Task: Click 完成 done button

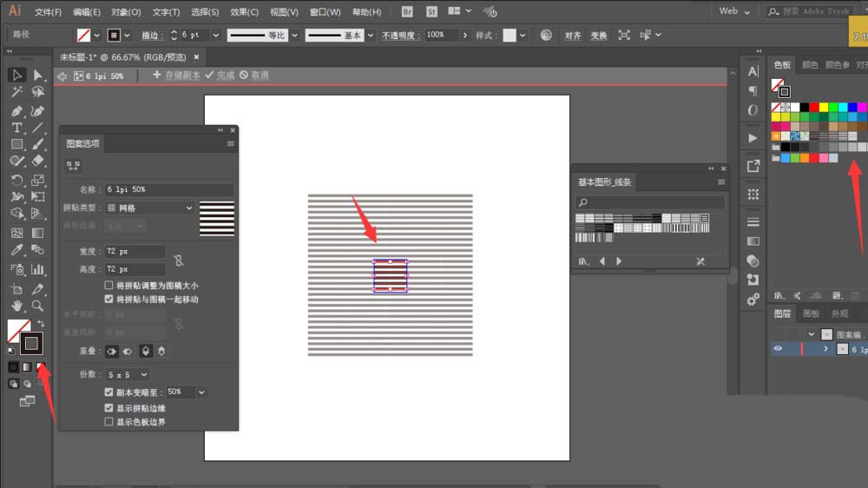Action: (220, 76)
